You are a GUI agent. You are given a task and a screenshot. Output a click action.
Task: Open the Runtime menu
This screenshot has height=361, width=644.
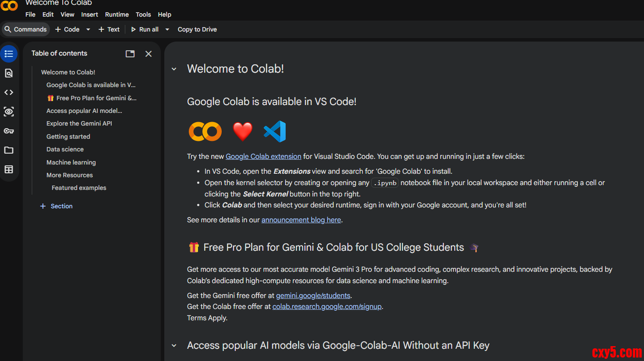pos(117,14)
